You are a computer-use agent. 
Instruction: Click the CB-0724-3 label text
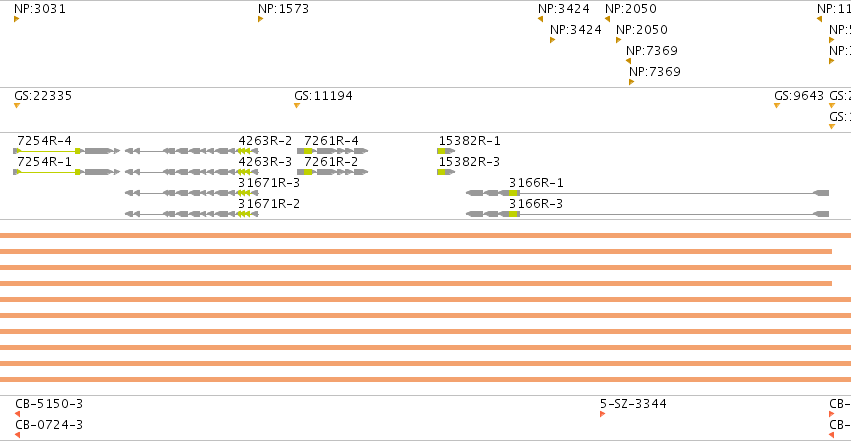(x=49, y=425)
